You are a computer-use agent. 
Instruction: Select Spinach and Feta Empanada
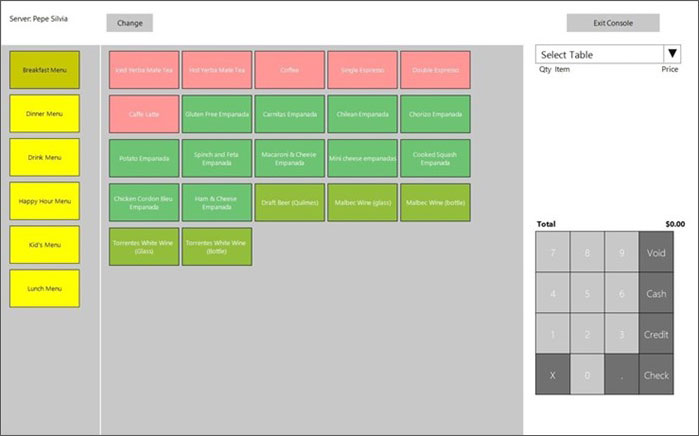click(x=217, y=158)
